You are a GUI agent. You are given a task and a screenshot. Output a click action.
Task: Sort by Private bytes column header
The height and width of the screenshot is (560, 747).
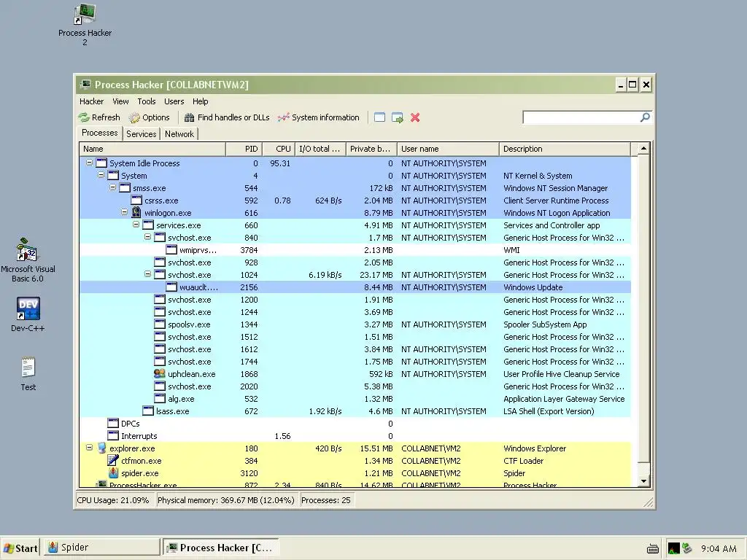click(371, 149)
